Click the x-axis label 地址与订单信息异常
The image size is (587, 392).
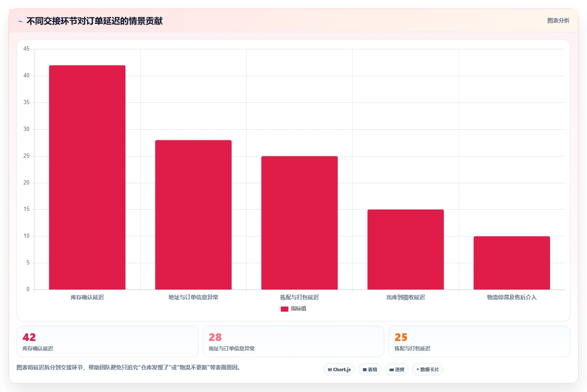tap(193, 298)
